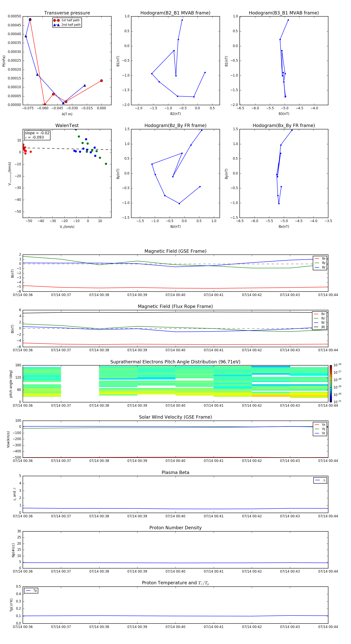Click the Vz entry in velocity legend
351x644 pixels.
(320, 433)
